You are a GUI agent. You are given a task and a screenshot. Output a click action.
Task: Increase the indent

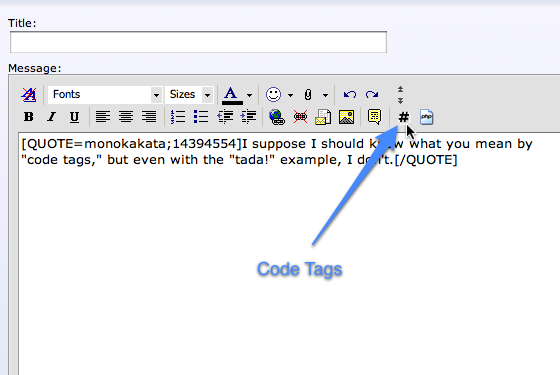click(248, 117)
